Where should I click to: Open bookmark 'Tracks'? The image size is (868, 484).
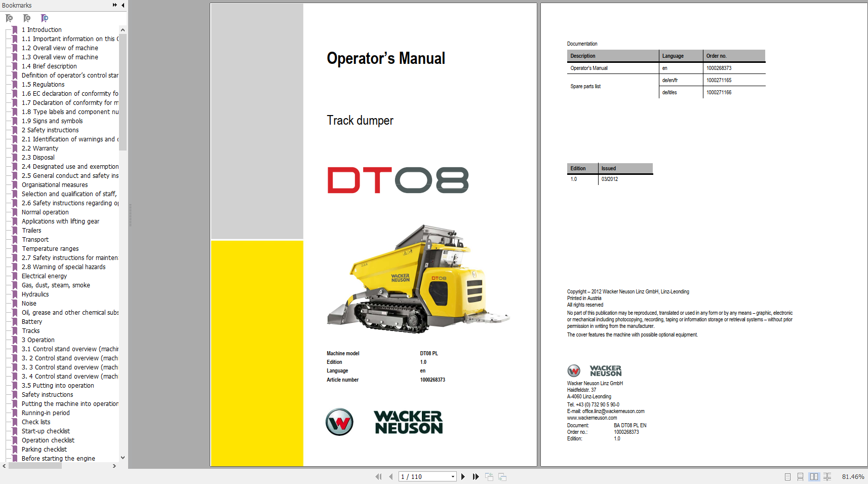(x=30, y=331)
